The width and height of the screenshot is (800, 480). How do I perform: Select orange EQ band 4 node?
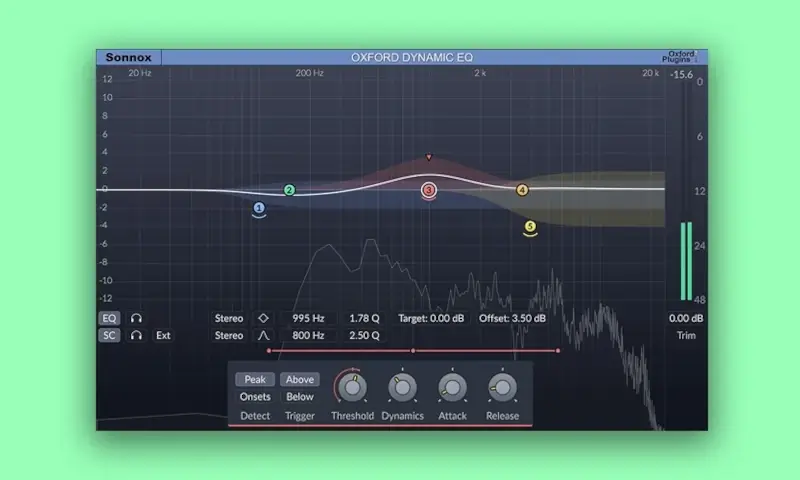click(522, 190)
